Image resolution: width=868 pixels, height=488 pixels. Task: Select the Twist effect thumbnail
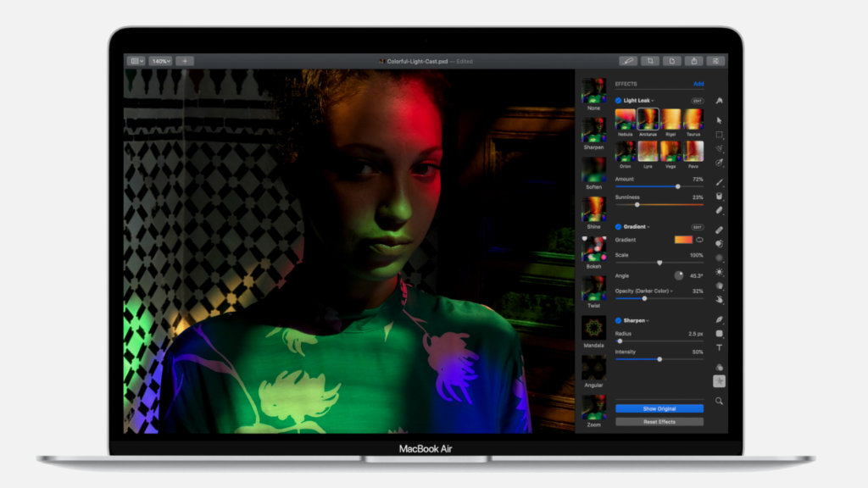click(593, 288)
